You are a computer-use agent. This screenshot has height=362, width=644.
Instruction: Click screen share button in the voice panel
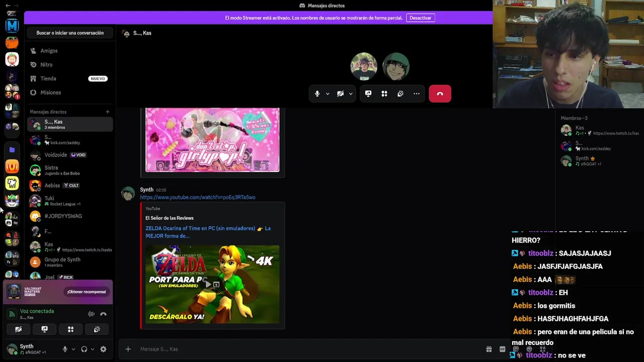click(44, 329)
